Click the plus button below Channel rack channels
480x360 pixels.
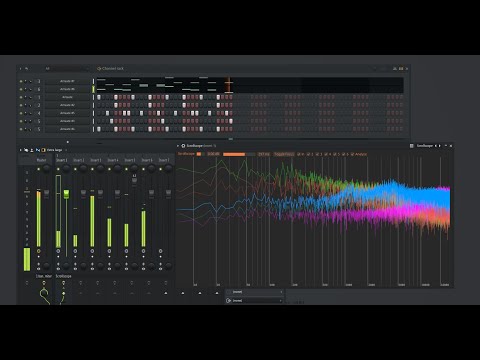68,142
